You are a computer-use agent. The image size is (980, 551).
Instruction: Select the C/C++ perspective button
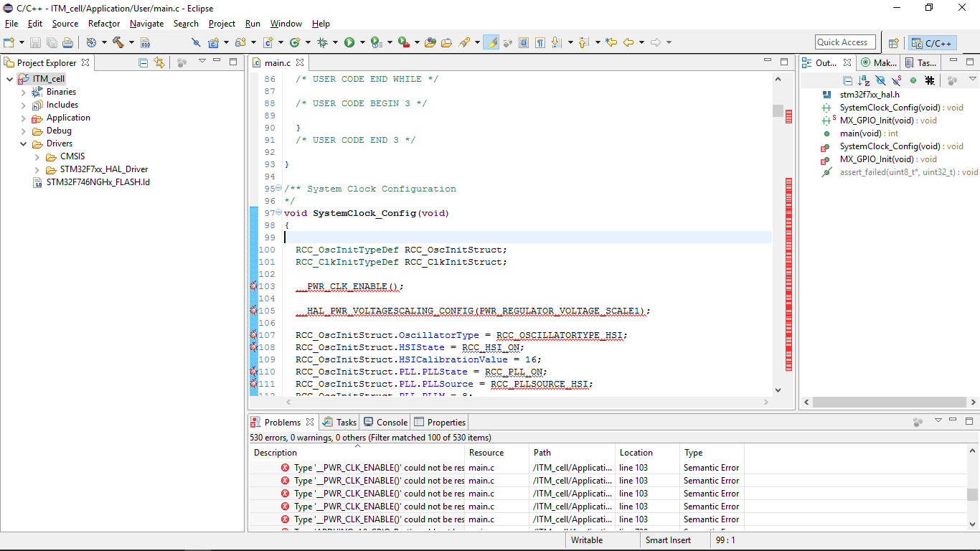(932, 43)
